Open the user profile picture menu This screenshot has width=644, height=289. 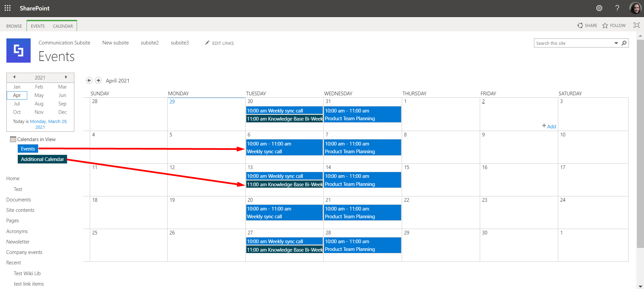click(x=635, y=8)
